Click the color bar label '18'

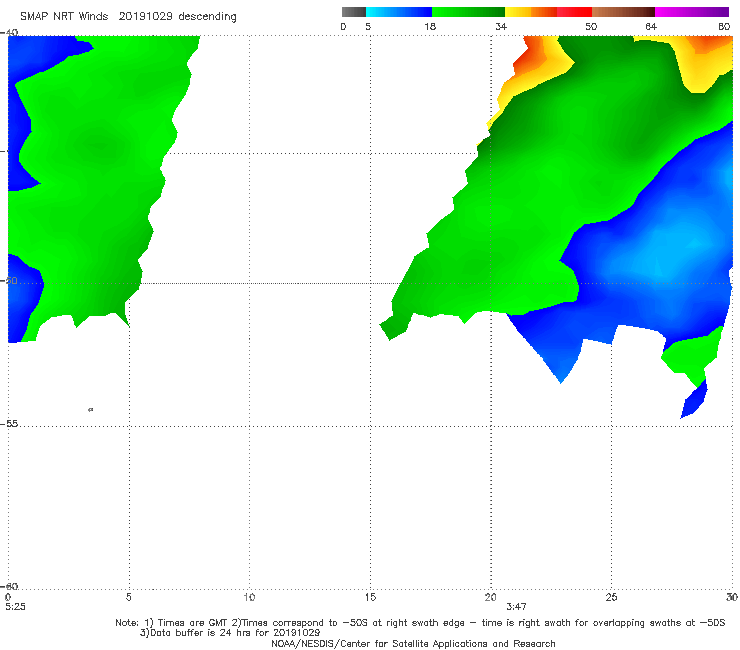coord(430,27)
